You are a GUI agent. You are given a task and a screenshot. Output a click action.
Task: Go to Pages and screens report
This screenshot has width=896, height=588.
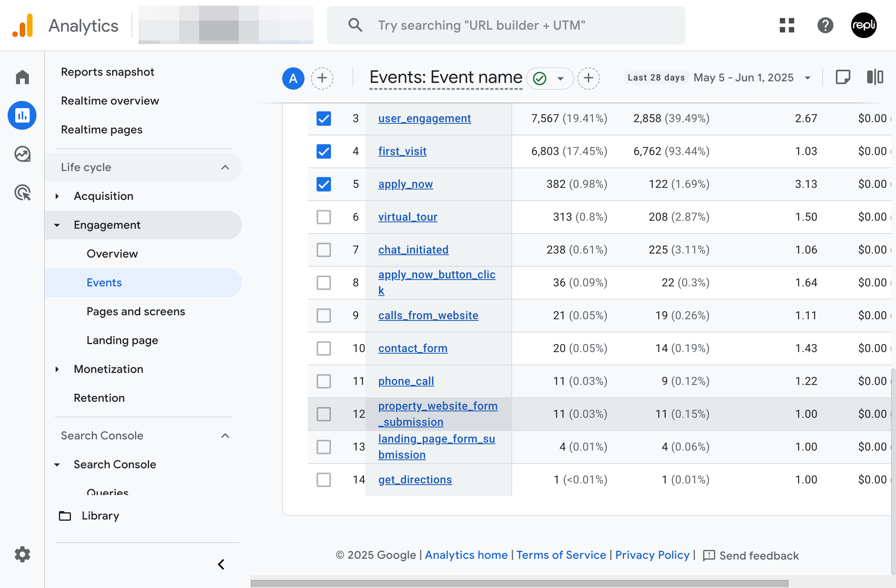point(136,312)
